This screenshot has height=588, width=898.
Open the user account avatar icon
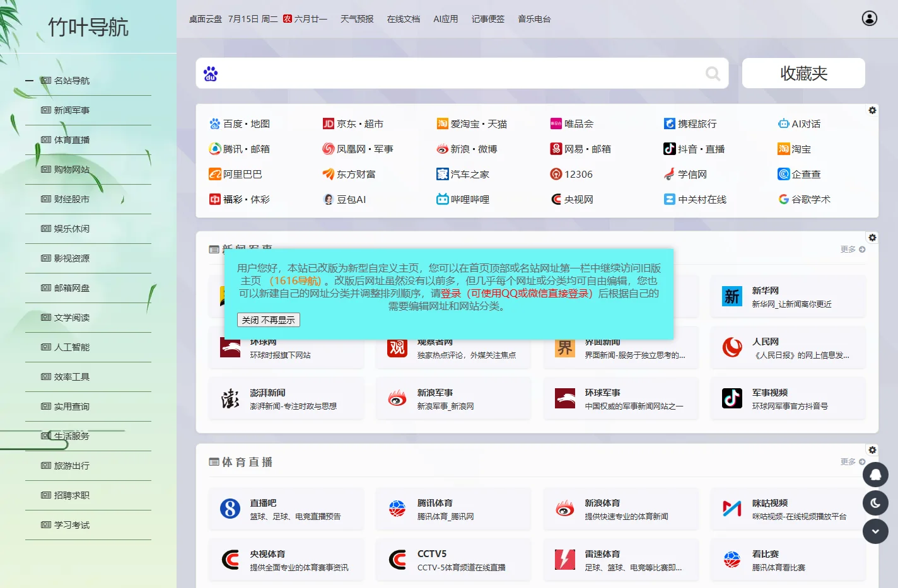coord(870,18)
